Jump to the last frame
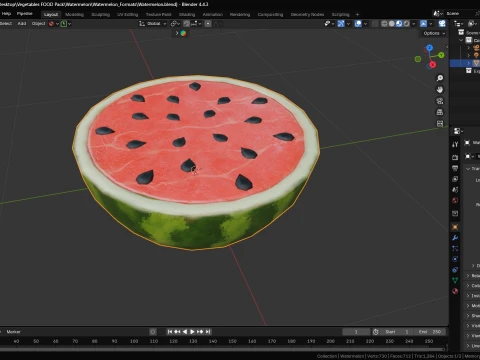The width and height of the screenshot is (480, 360). pyautogui.click(x=208, y=332)
